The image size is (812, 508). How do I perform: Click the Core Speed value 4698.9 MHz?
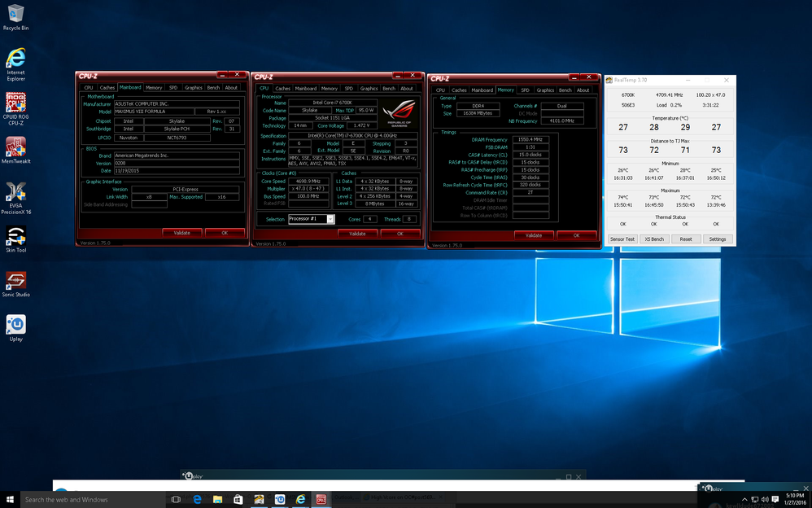(x=308, y=182)
